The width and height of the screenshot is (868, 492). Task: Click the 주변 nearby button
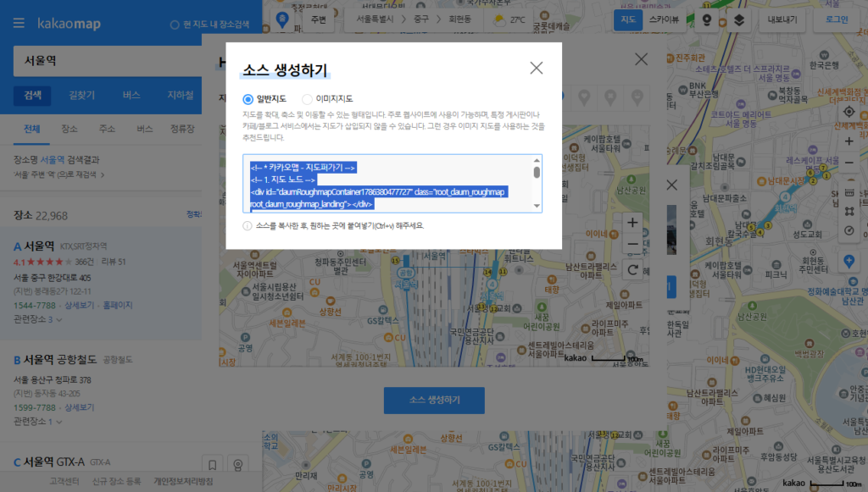coord(319,20)
